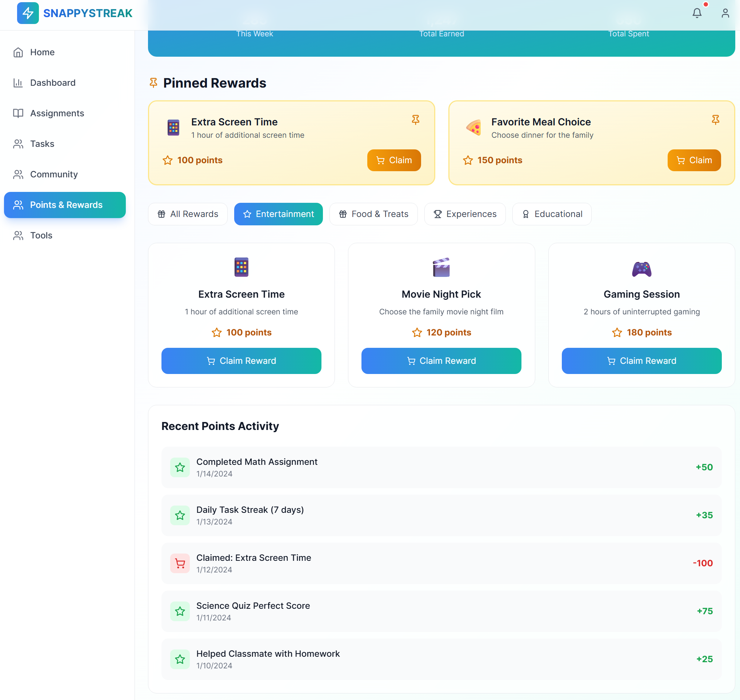Click the notifications bell icon
The width and height of the screenshot is (740, 700).
point(697,13)
